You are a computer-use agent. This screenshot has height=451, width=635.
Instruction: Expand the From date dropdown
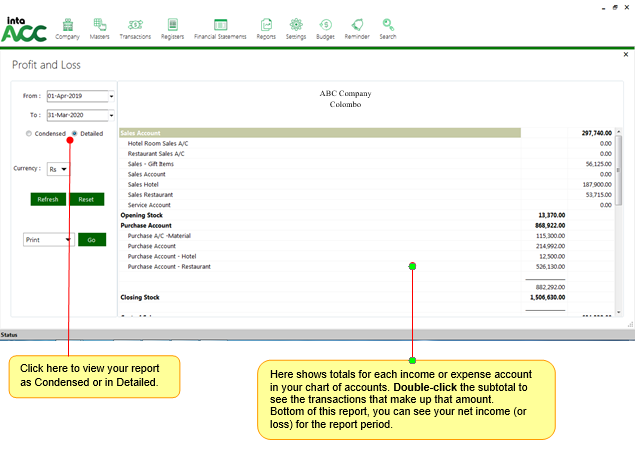(x=111, y=97)
